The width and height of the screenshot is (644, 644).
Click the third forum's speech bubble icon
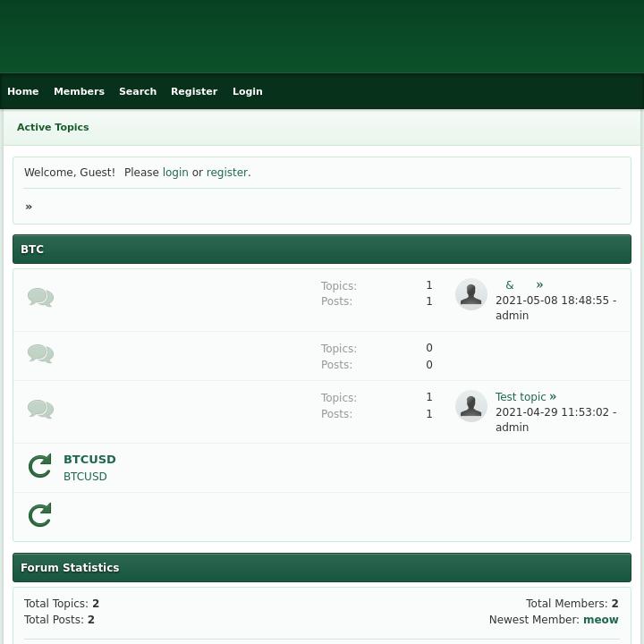[x=40, y=410]
